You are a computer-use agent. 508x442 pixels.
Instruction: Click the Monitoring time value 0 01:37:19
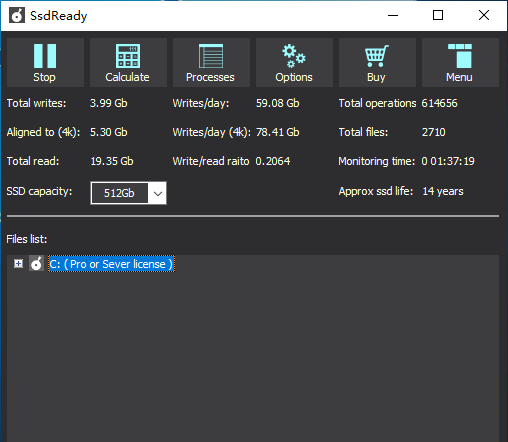448,161
